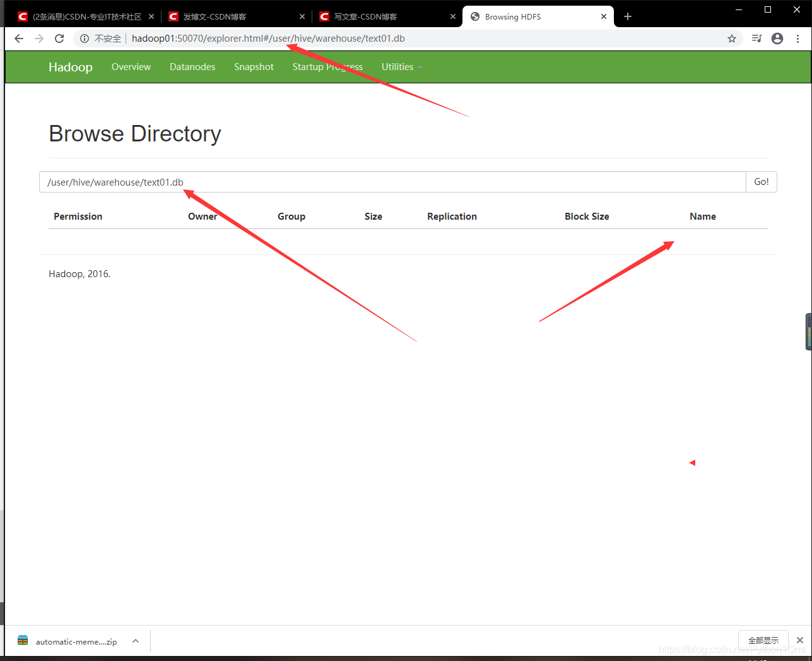The height and width of the screenshot is (661, 812).
Task: Close the 写文章-CSDN博客 tab
Action: tap(453, 16)
